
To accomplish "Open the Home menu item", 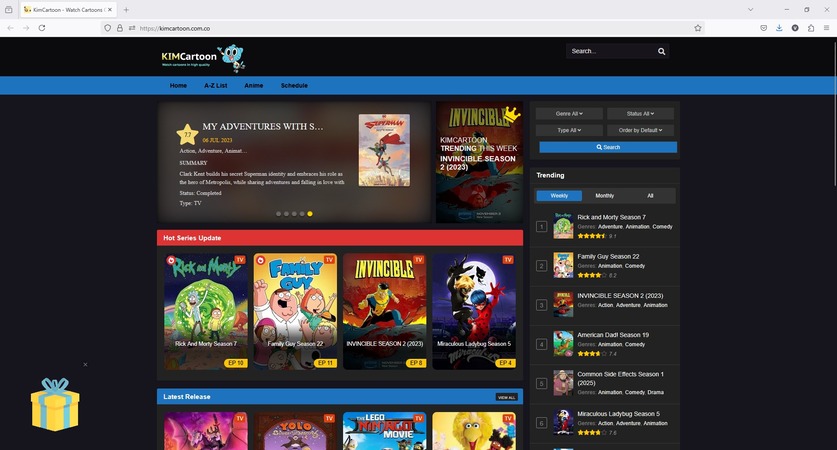I will 178,85.
